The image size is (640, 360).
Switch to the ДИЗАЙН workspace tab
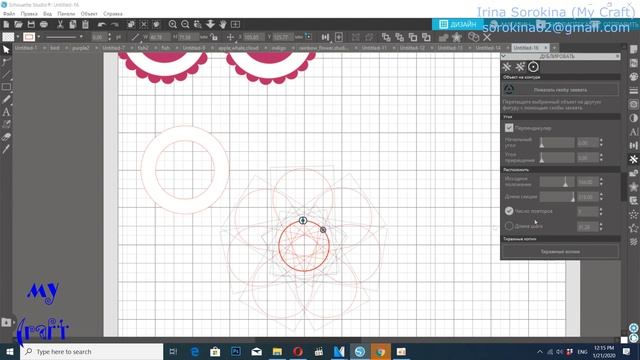457,24
